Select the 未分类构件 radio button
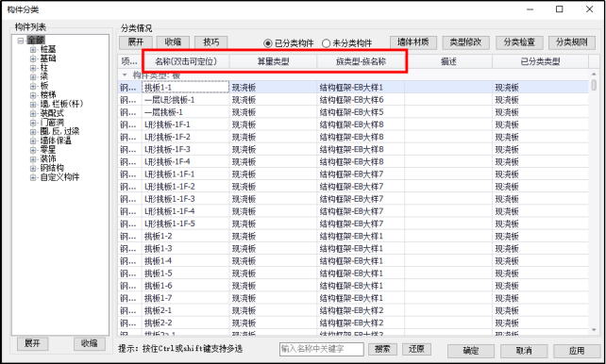606x364 pixels. 326,43
